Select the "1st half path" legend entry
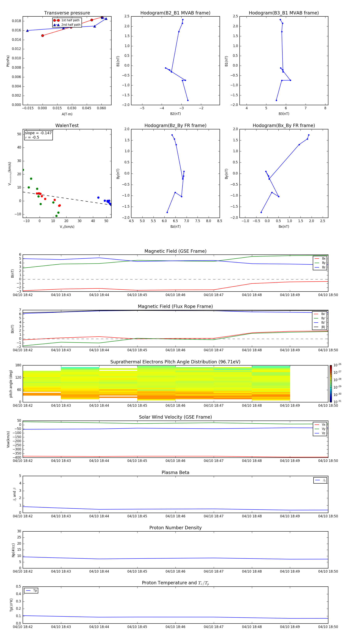351x644 pixels. point(67,20)
